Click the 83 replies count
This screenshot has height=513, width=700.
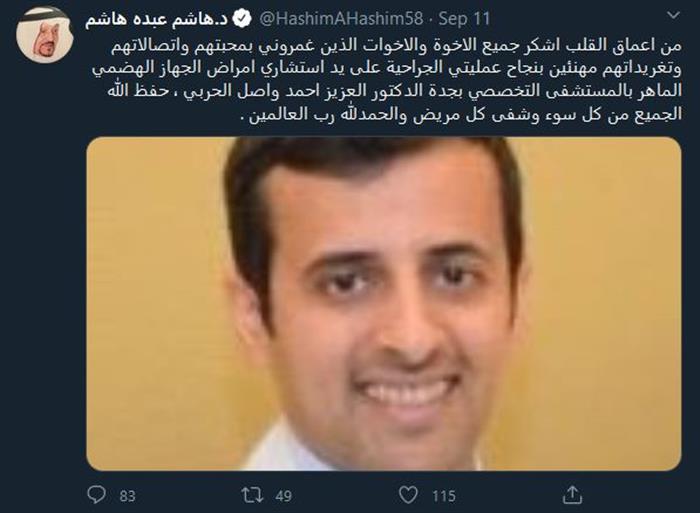point(127,496)
